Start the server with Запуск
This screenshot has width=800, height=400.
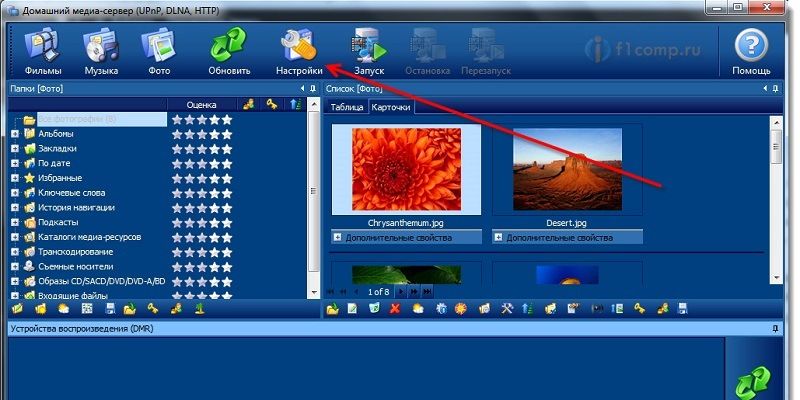pyautogui.click(x=369, y=52)
